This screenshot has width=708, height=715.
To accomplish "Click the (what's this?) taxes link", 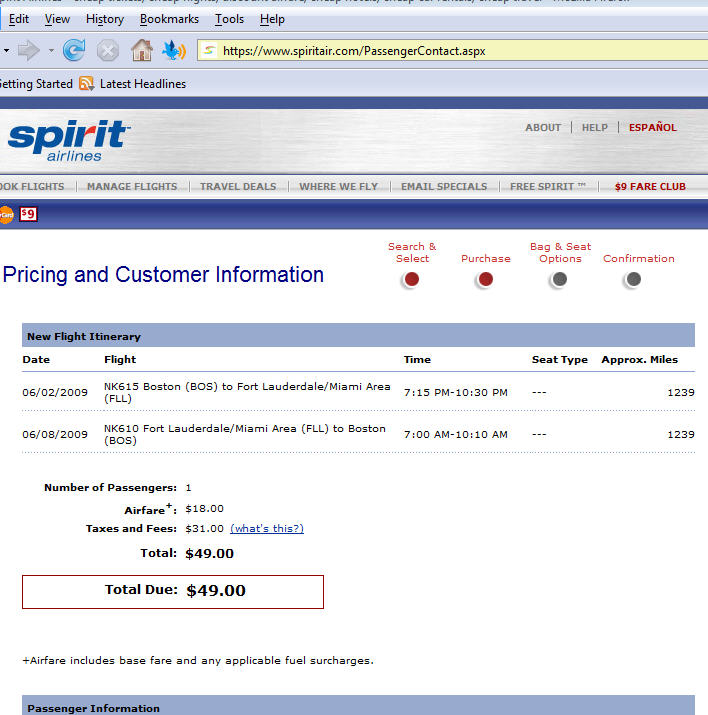I will 267,528.
